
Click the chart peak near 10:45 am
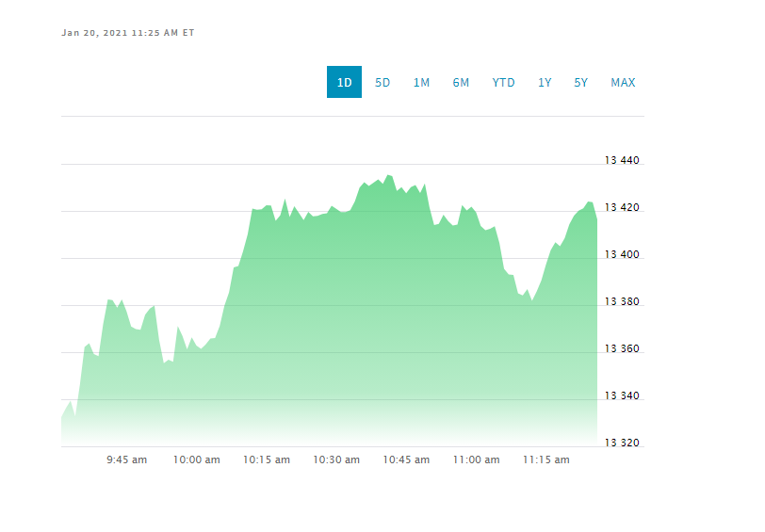click(x=388, y=175)
